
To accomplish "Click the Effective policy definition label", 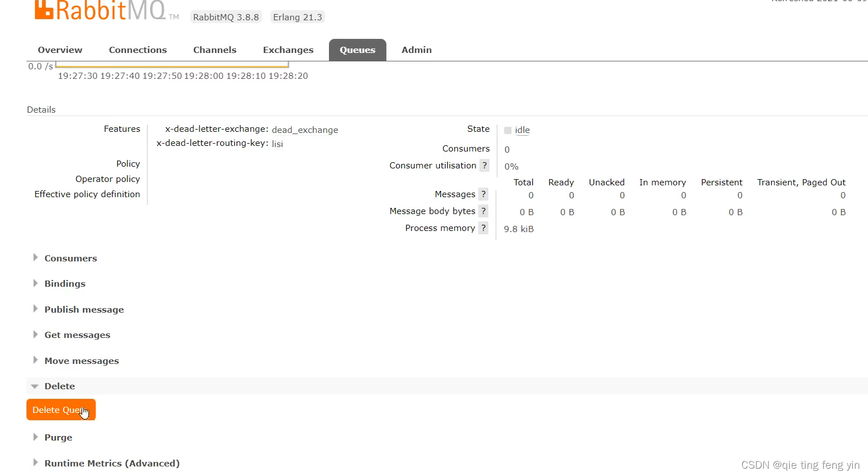I will pos(87,194).
